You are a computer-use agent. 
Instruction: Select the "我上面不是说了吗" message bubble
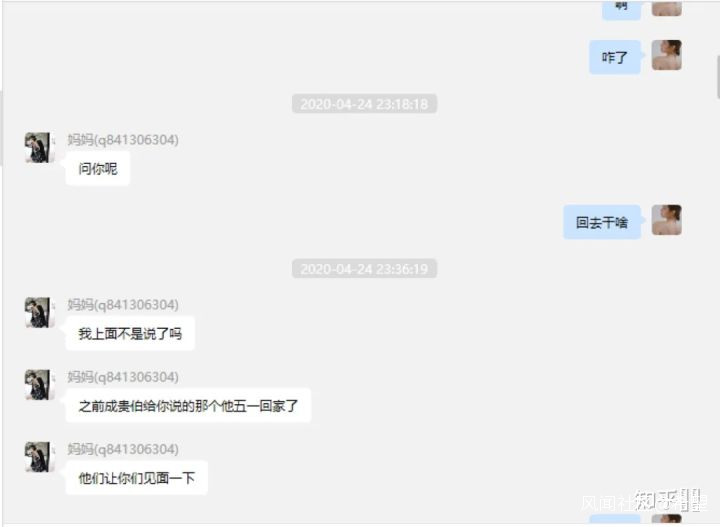[x=130, y=333]
